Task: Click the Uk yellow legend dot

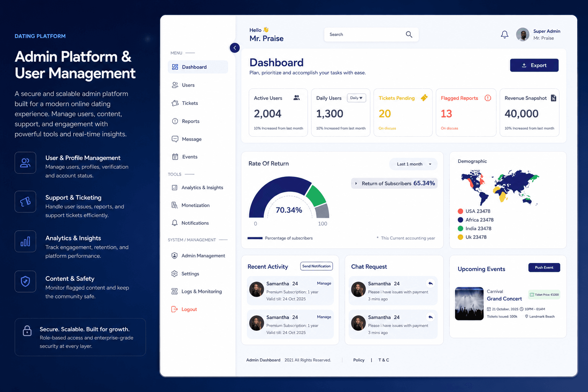Action: coord(461,237)
